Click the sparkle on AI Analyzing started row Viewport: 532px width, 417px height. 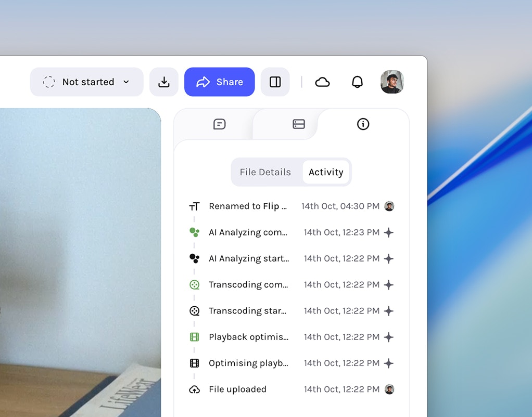tap(389, 258)
